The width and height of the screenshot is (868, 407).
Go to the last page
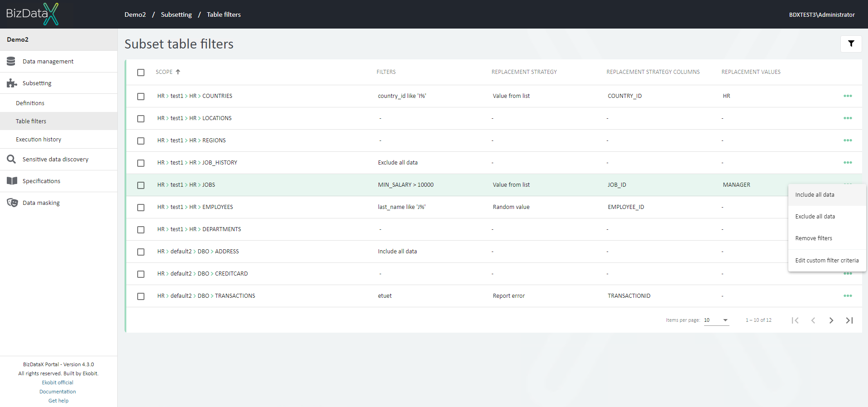(849, 320)
